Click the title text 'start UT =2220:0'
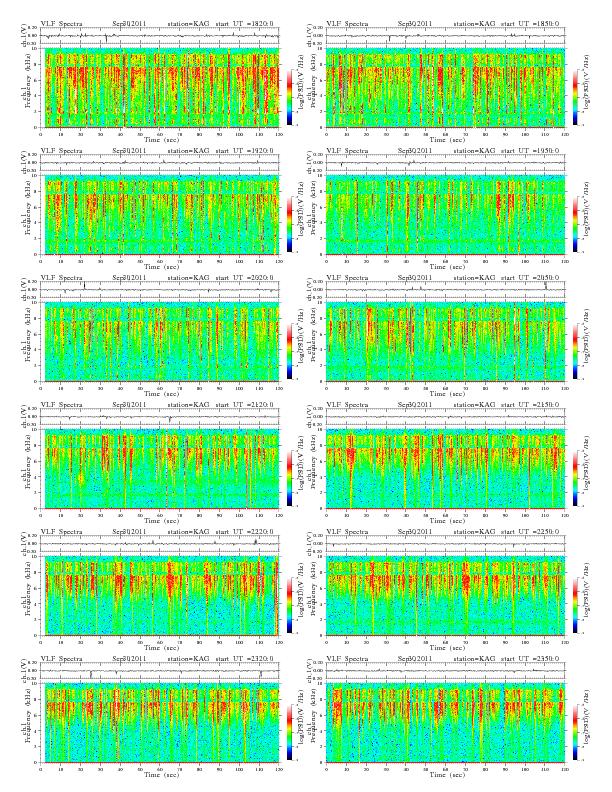This screenshot has width=612, height=792. pos(245,532)
